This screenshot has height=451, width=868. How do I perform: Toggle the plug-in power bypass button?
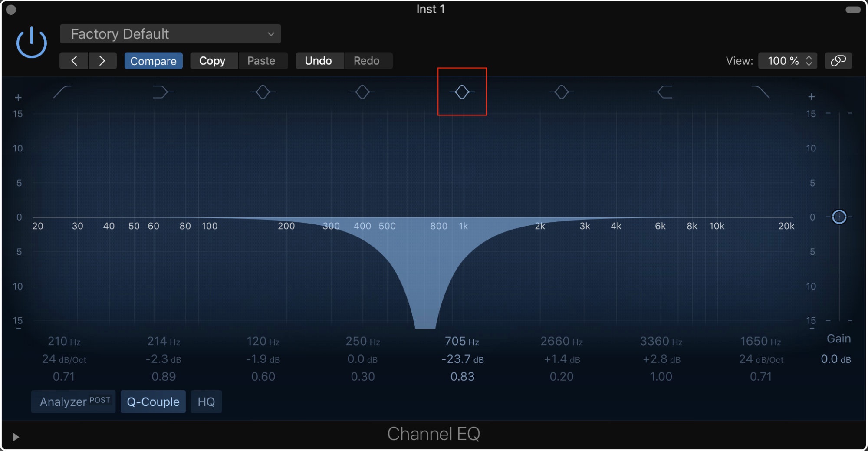click(x=32, y=43)
